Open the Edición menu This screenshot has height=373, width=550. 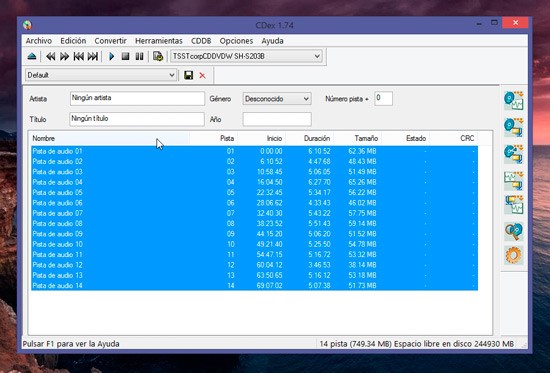[x=73, y=41]
